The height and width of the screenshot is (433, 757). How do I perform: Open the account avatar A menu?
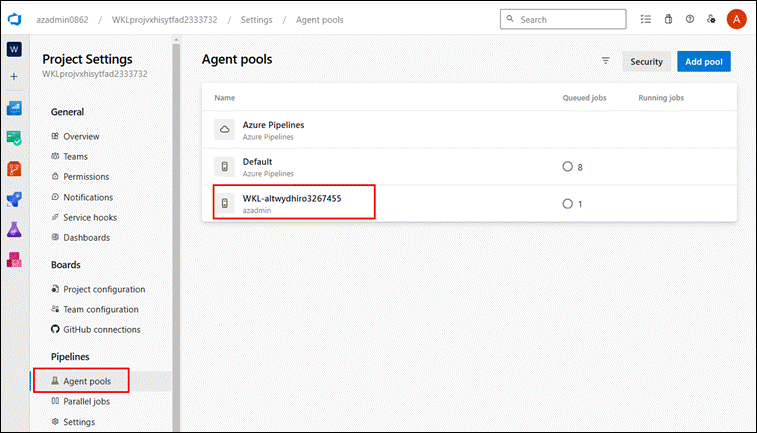pyautogui.click(x=737, y=19)
